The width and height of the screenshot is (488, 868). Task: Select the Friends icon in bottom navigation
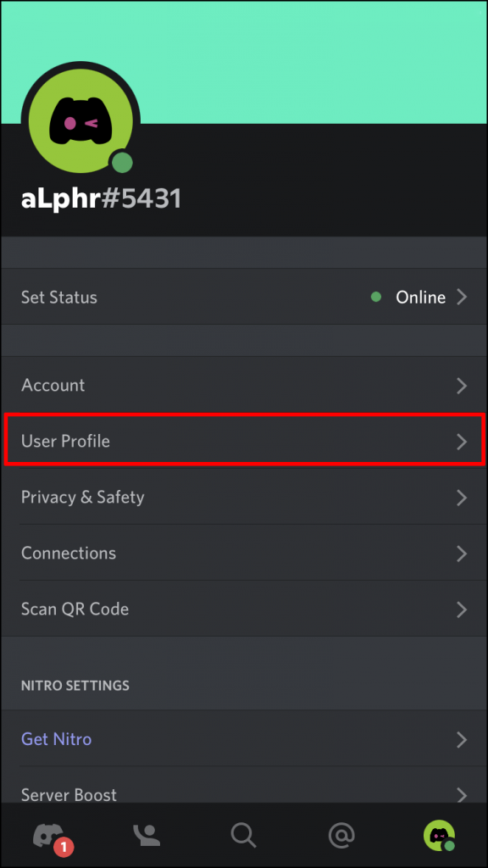[x=146, y=835]
